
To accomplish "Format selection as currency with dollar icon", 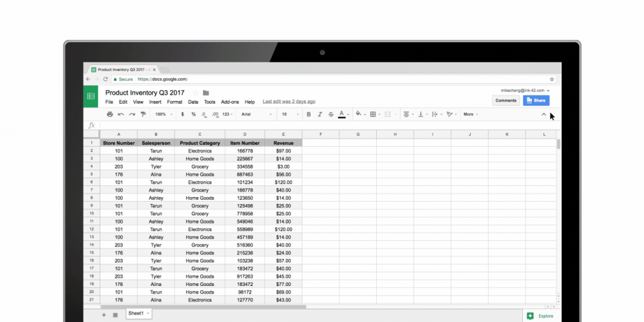I will [183, 114].
